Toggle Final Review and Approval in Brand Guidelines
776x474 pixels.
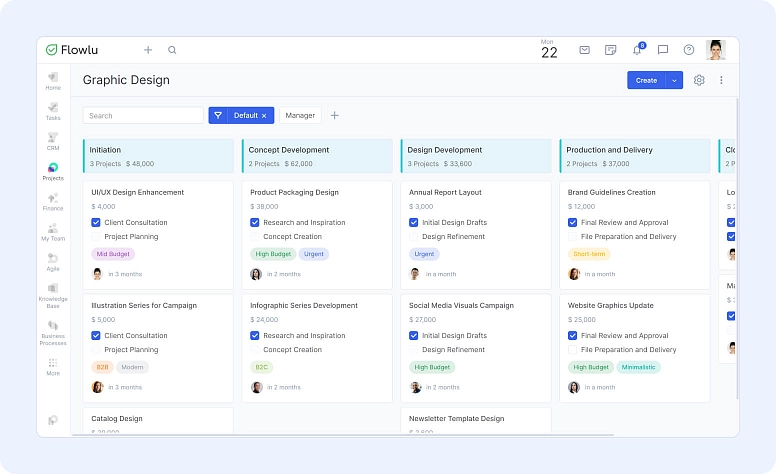pos(573,223)
